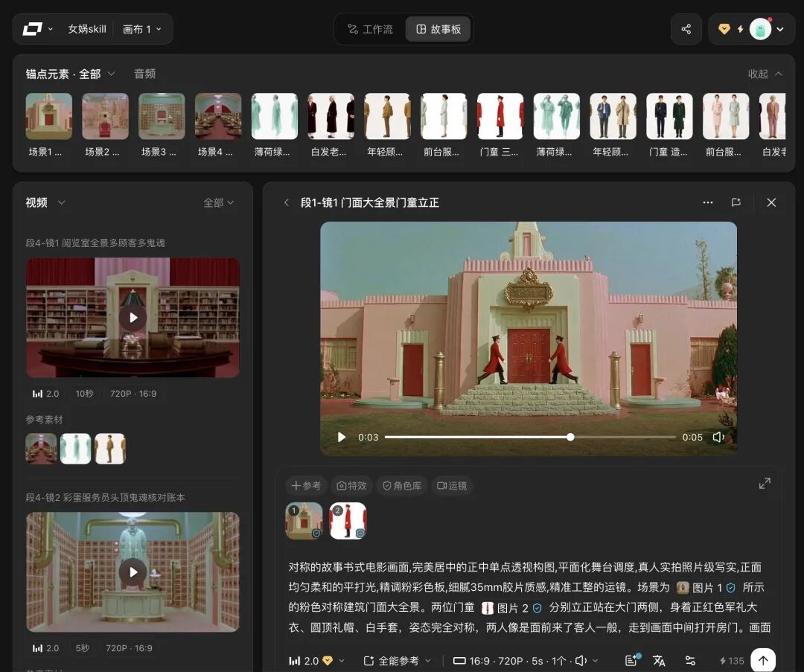Click the yellow heart membership icon

[x=724, y=29]
